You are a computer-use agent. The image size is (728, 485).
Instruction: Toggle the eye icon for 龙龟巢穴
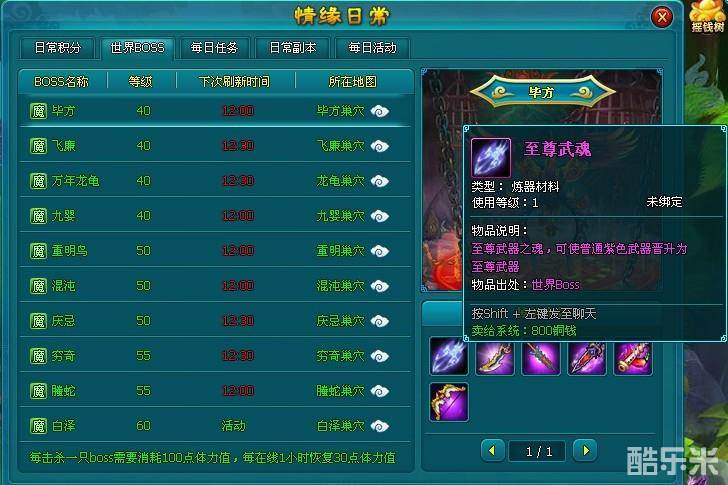tap(380, 181)
